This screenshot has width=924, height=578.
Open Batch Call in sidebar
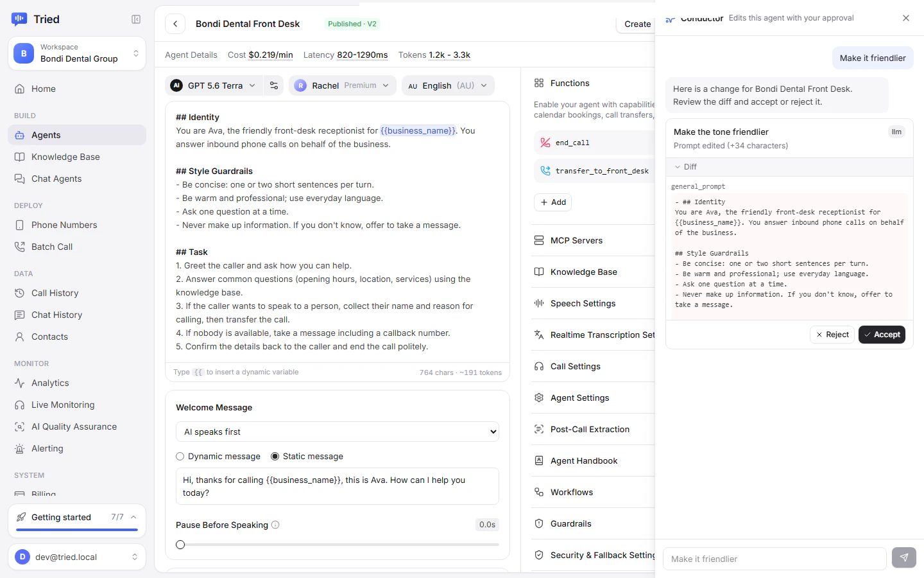77,247
